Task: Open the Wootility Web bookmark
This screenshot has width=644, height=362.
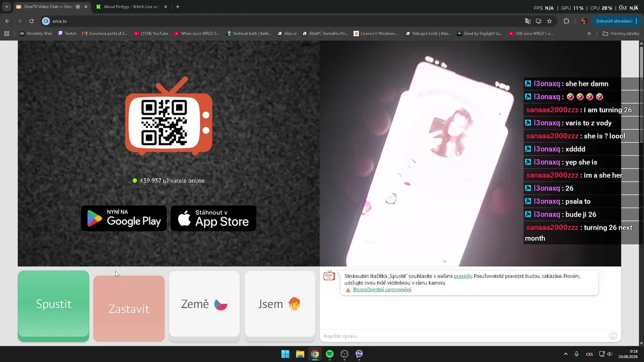Action: [x=36, y=34]
